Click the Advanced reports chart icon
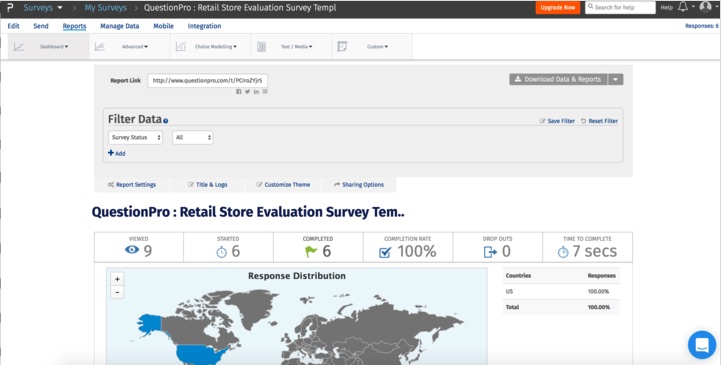 tap(100, 46)
